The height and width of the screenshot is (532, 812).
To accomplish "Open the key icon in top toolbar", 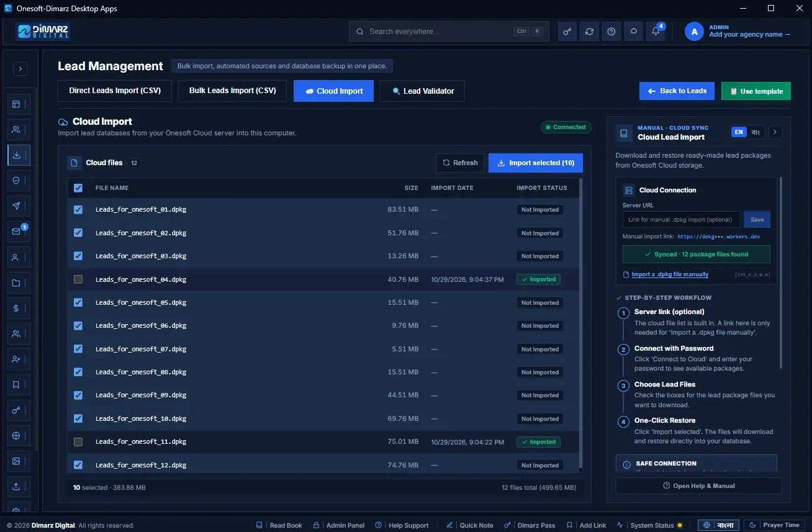I will pyautogui.click(x=567, y=32).
